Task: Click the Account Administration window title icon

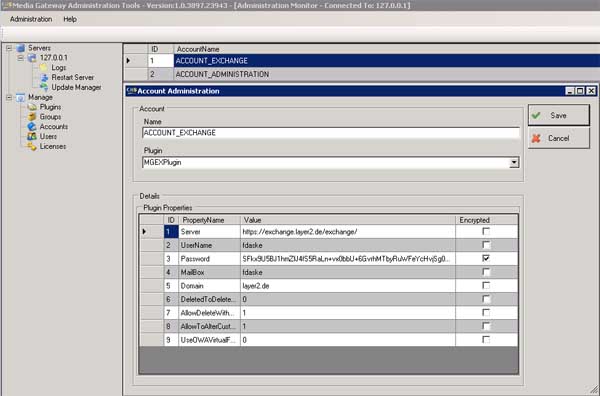Action: (131, 91)
